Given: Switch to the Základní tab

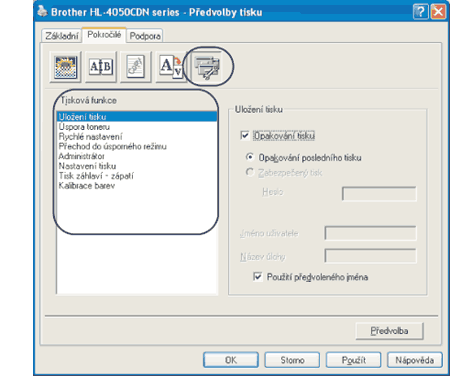Looking at the screenshot, I should click(x=62, y=36).
